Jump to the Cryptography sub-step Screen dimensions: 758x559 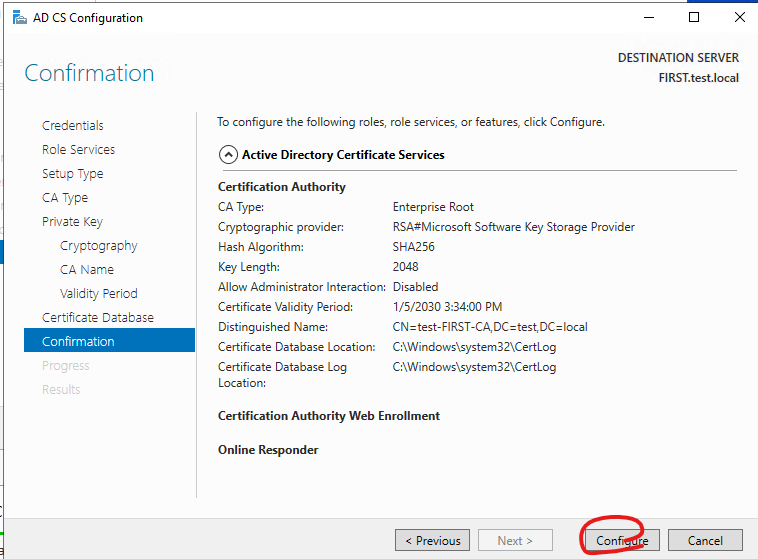99,246
